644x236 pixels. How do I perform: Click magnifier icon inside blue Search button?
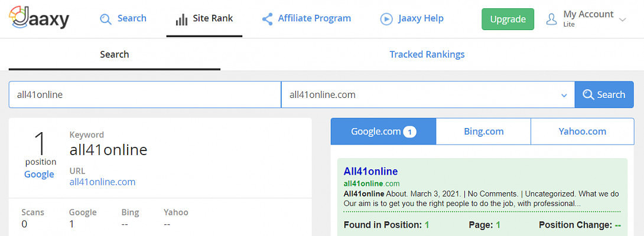pyautogui.click(x=588, y=95)
